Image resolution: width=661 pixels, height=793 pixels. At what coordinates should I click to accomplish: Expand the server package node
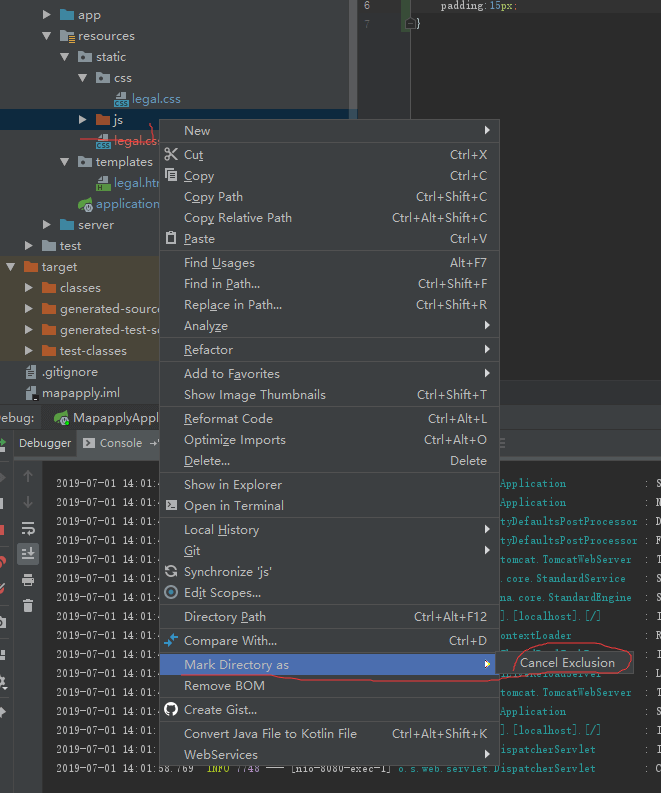tap(47, 225)
